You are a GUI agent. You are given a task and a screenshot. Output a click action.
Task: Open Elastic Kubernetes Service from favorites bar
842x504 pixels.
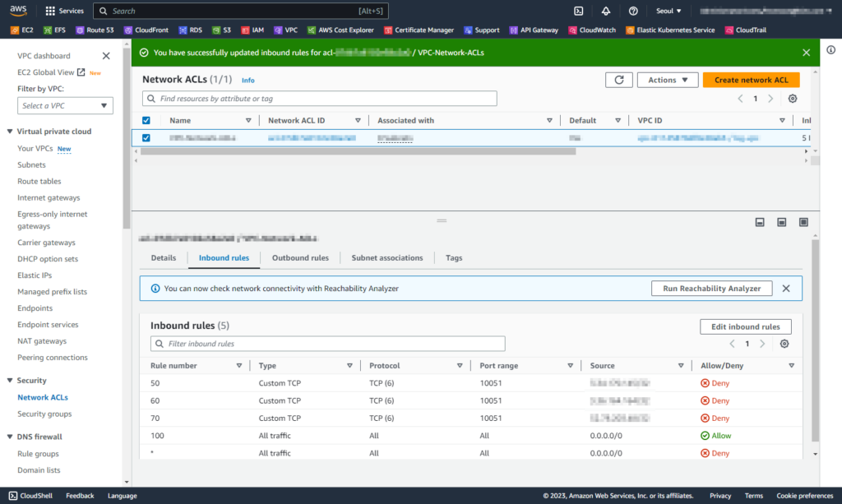point(670,30)
